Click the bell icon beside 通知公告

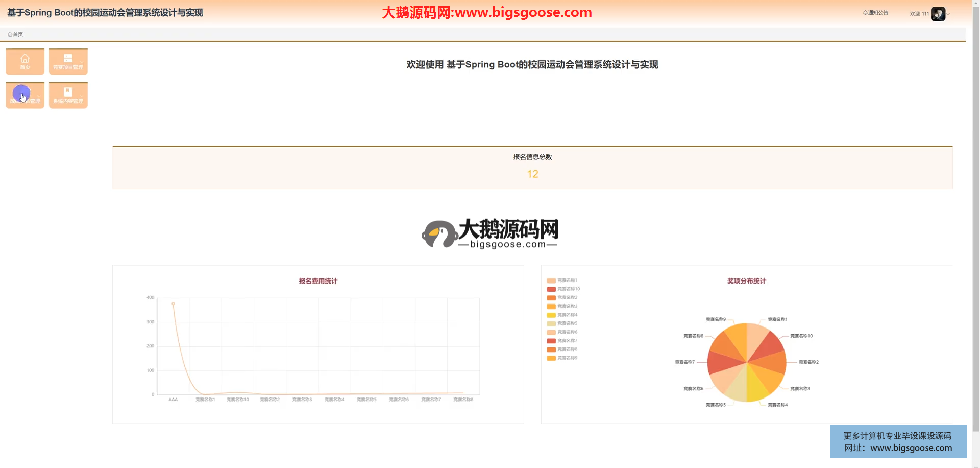[865, 13]
